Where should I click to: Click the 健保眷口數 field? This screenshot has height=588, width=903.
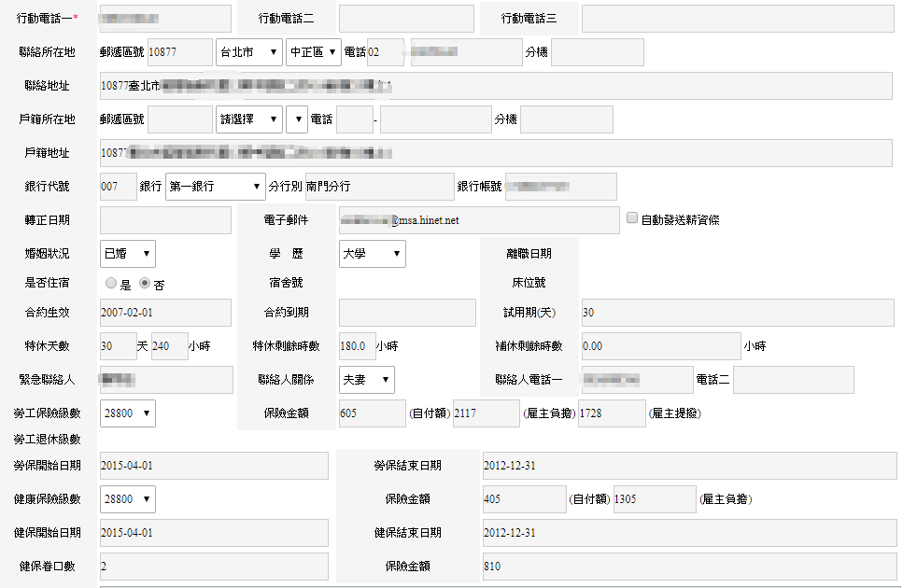coord(213,567)
